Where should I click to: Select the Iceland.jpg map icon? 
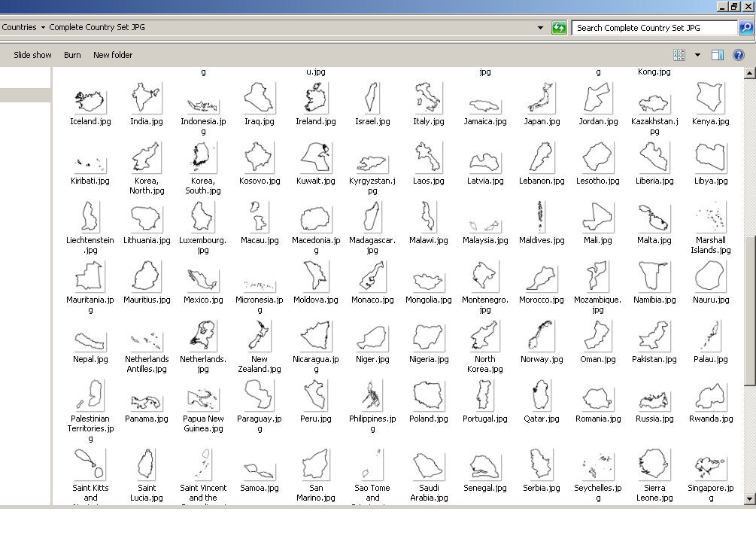click(90, 100)
